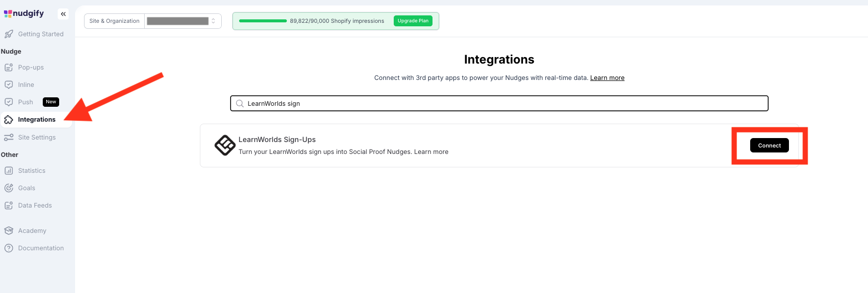Screen dimensions: 868x293
Task: Select Integrations in sidebar
Action: pos(37,120)
